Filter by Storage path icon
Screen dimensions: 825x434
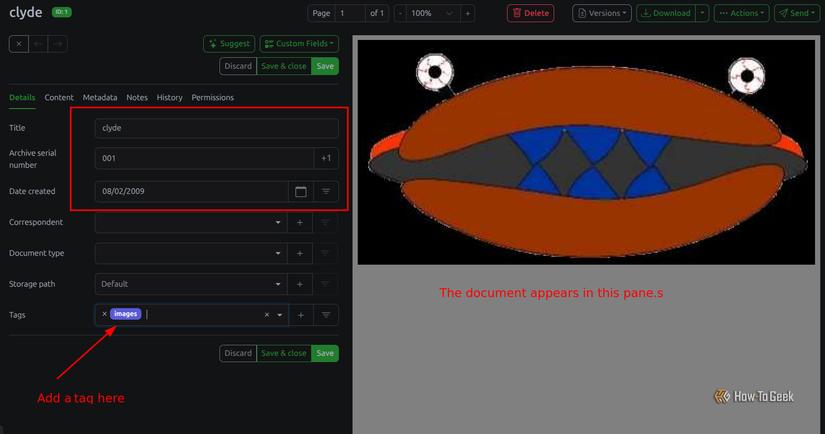325,284
